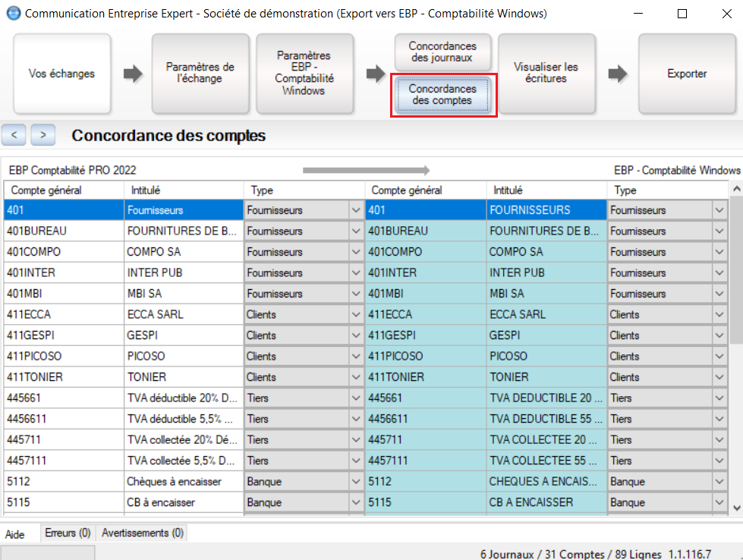Sort by source Intitulé column header
The image size is (743, 560).
point(184,190)
